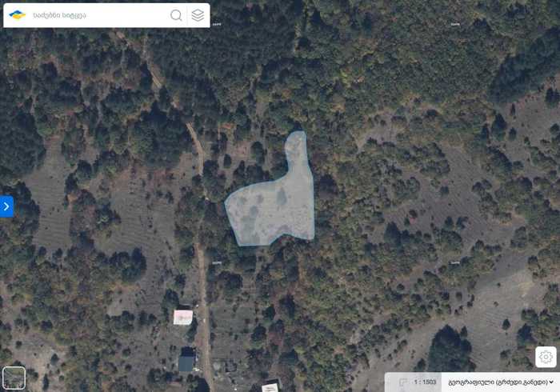
Task: Expand the blue left side panel arrow
Action: pos(6,206)
